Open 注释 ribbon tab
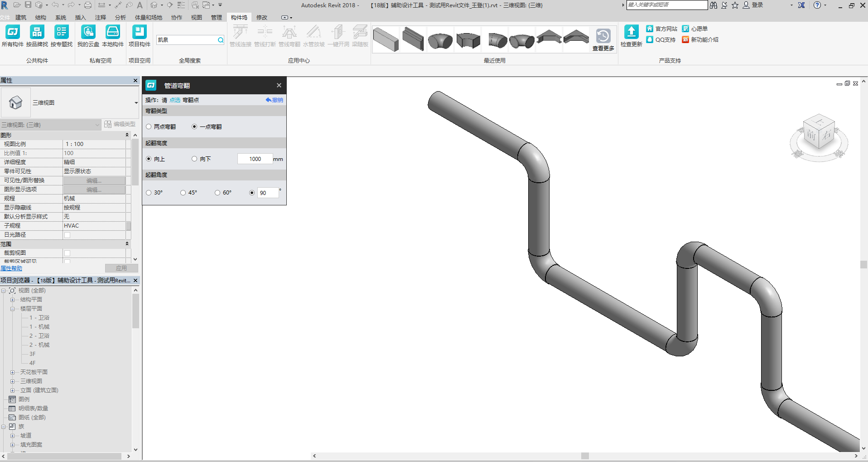The image size is (868, 462). pyautogui.click(x=101, y=17)
